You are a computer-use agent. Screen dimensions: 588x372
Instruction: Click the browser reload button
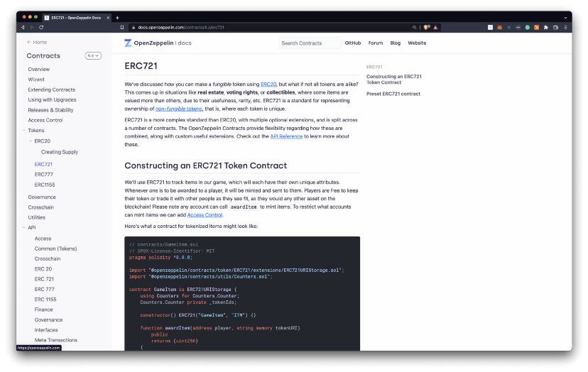click(41, 27)
